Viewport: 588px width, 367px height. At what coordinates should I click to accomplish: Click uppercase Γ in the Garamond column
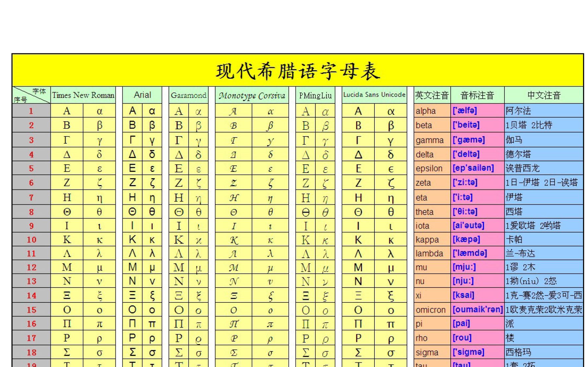pyautogui.click(x=179, y=140)
